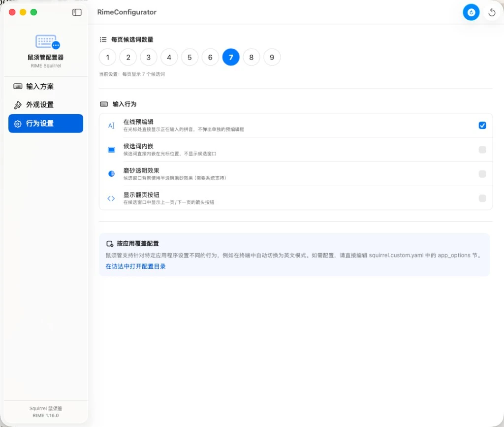This screenshot has height=427, width=504.
Task: Close the window with red button
Action: click(x=12, y=12)
